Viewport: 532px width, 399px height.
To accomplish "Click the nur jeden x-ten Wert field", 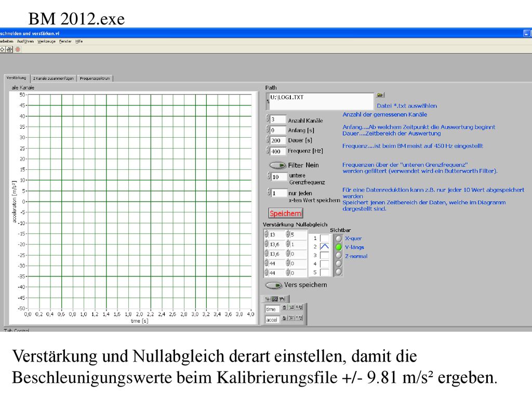I will click(x=279, y=193).
